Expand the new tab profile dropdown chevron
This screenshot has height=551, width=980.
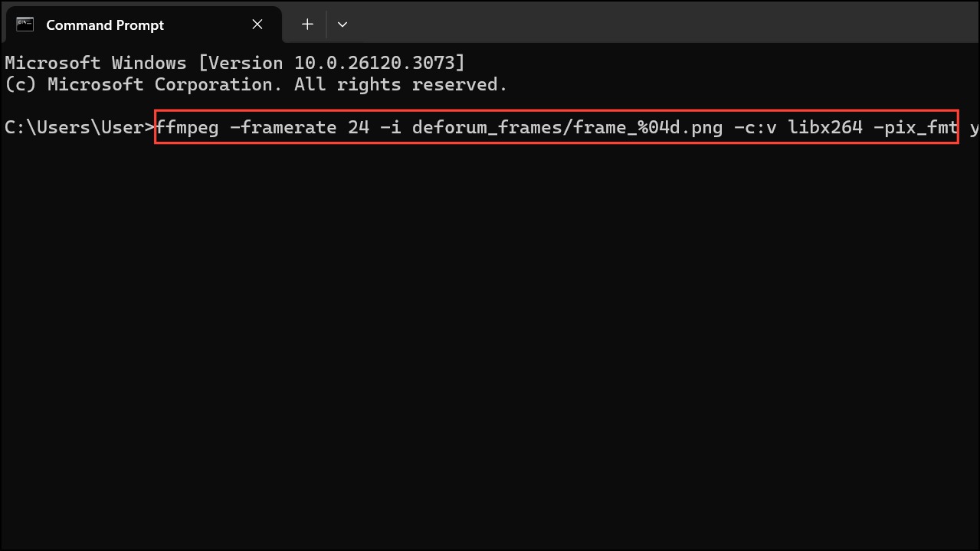click(x=343, y=25)
